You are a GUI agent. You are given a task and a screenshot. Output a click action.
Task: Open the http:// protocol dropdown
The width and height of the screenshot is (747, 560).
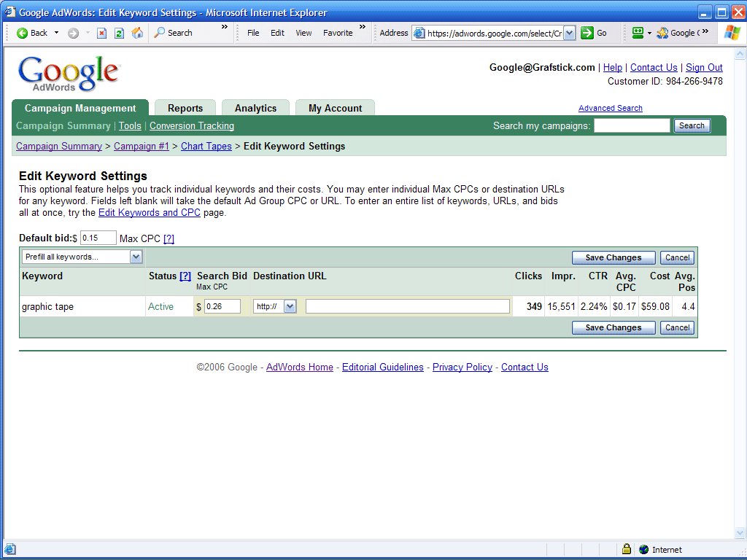click(290, 306)
